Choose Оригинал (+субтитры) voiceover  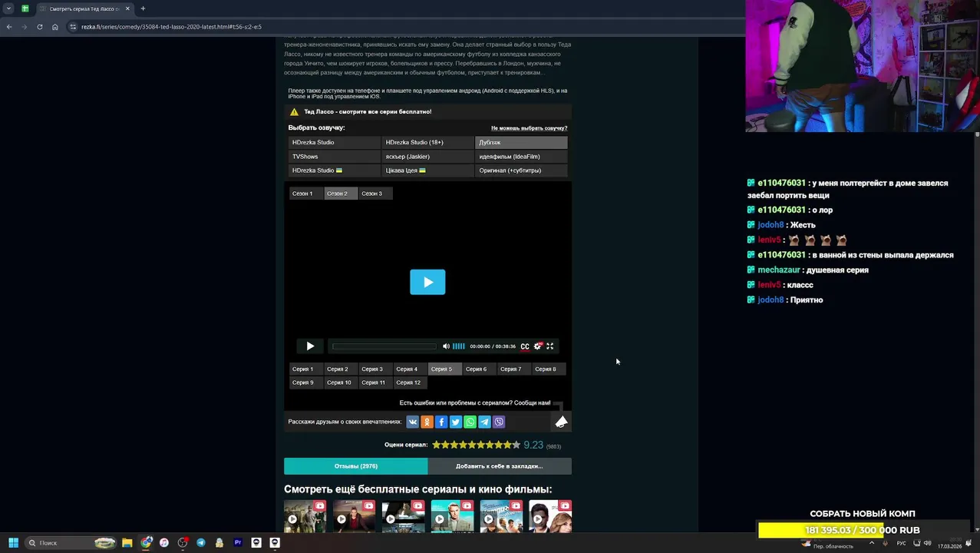[521, 171]
